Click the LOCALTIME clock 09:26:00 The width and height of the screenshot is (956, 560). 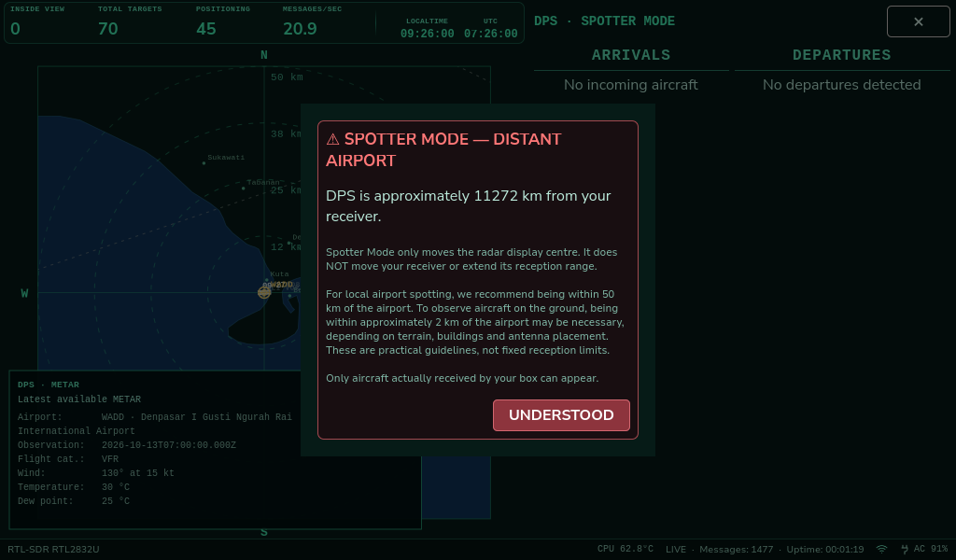[x=427, y=34]
